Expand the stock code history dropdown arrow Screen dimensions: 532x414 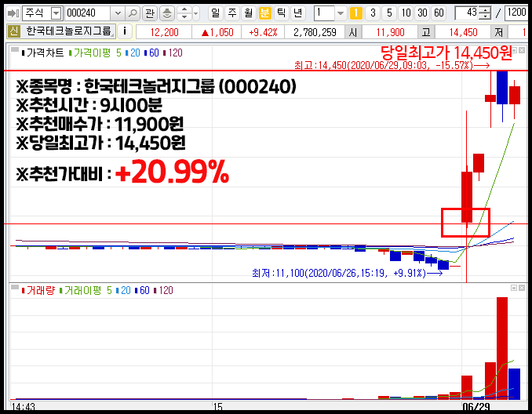(118, 13)
